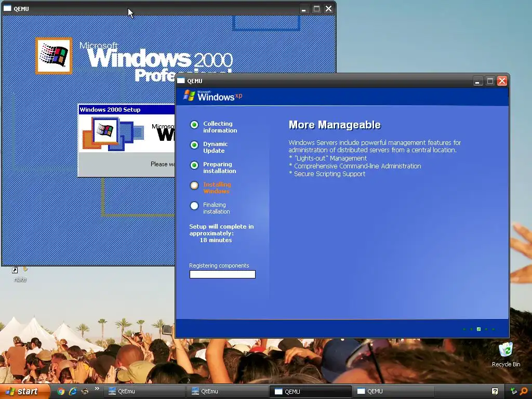
Task: Click the "18 minutes" time estimate
Action: click(216, 240)
